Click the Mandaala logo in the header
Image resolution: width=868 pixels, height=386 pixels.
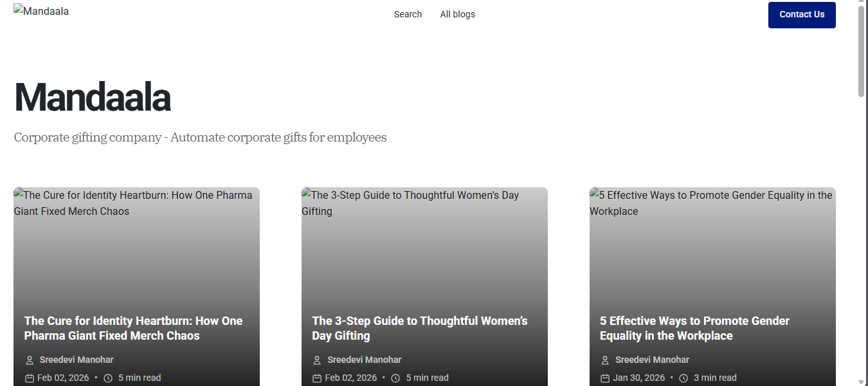[x=41, y=12]
